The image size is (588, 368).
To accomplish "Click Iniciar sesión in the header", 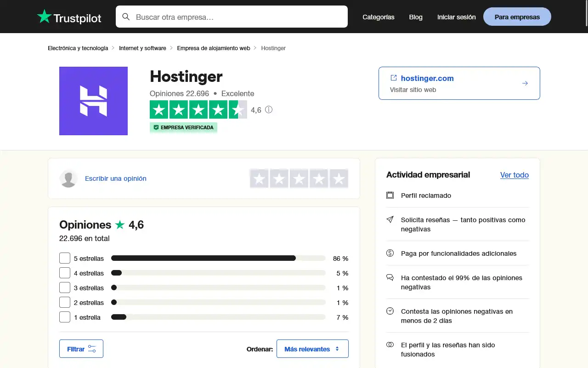I will (x=456, y=17).
